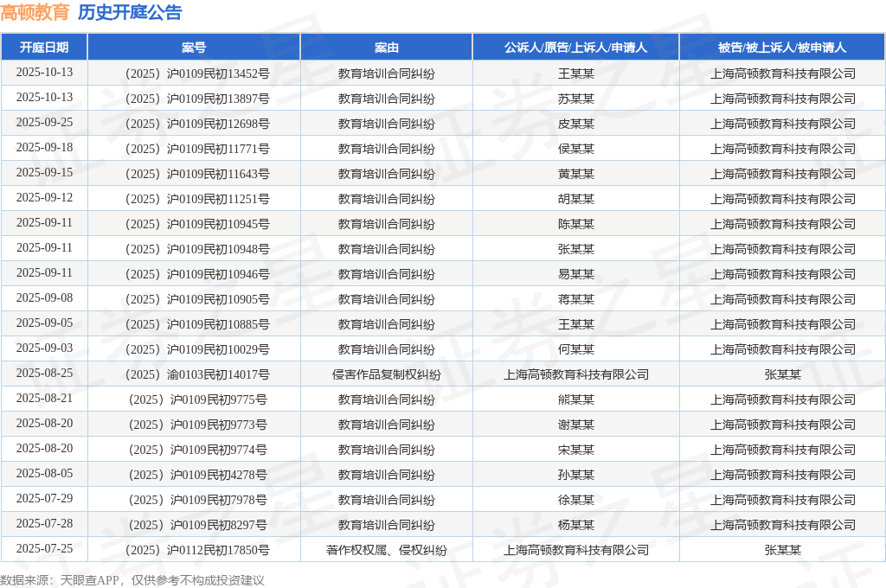The height and width of the screenshot is (588, 886).
Task: Click the 案由 column header
Action: 387,48
